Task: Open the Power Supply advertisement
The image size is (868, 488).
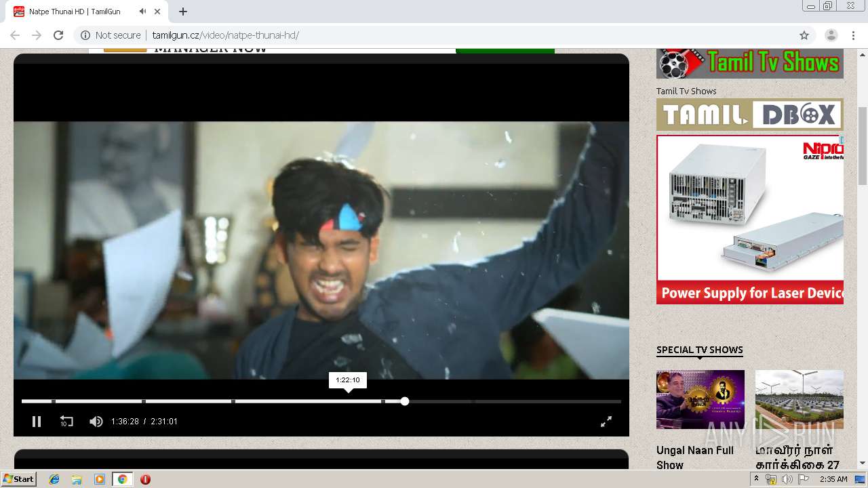Action: [x=750, y=220]
